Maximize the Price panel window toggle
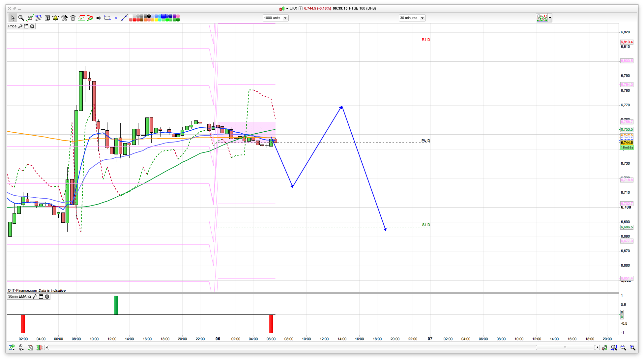This screenshot has height=360, width=644. (x=26, y=26)
